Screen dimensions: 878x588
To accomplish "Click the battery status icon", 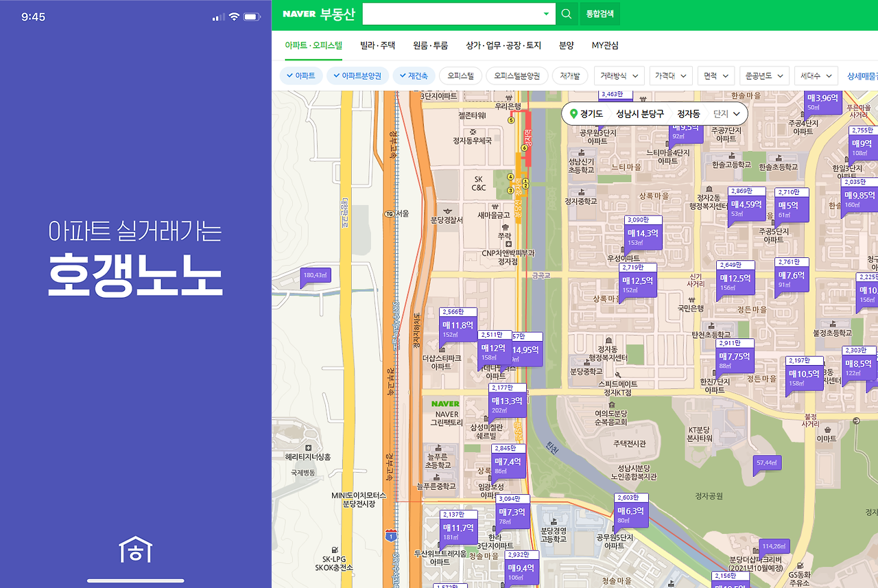I will coord(252,16).
